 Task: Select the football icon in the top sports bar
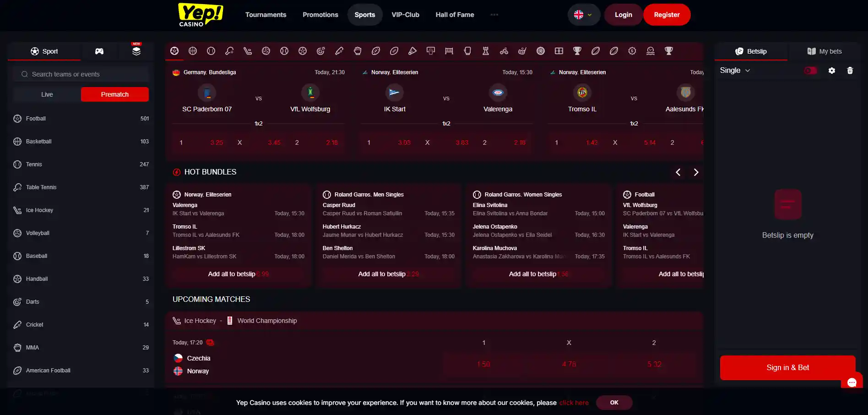coord(174,51)
